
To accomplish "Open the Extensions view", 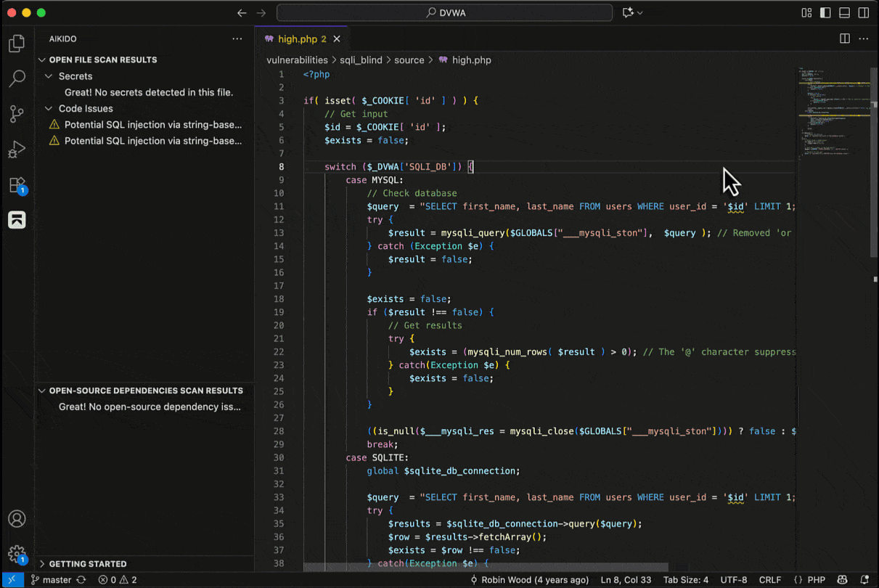I will click(x=17, y=184).
